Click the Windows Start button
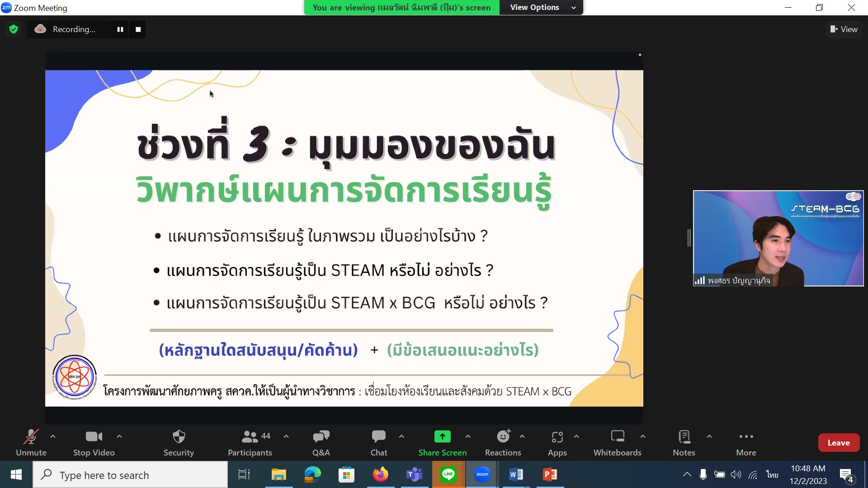The image size is (868, 488). (16, 474)
